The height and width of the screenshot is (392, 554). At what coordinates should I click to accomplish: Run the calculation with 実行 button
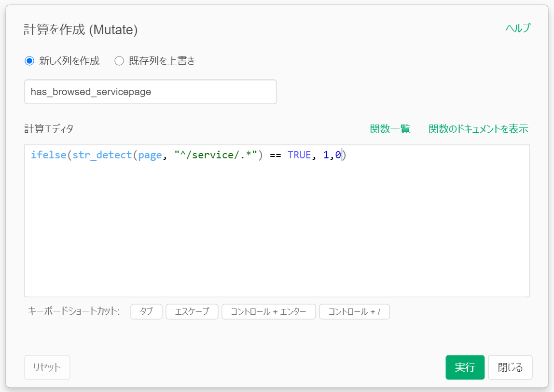tap(465, 367)
